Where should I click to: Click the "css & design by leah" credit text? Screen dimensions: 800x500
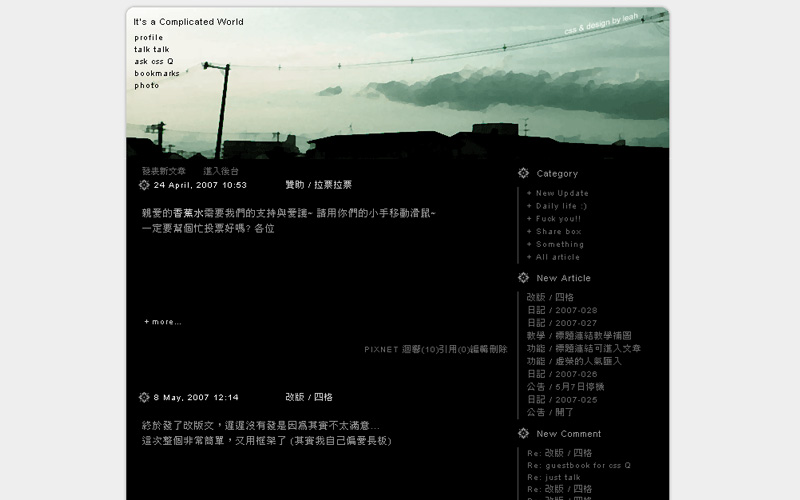tap(601, 24)
